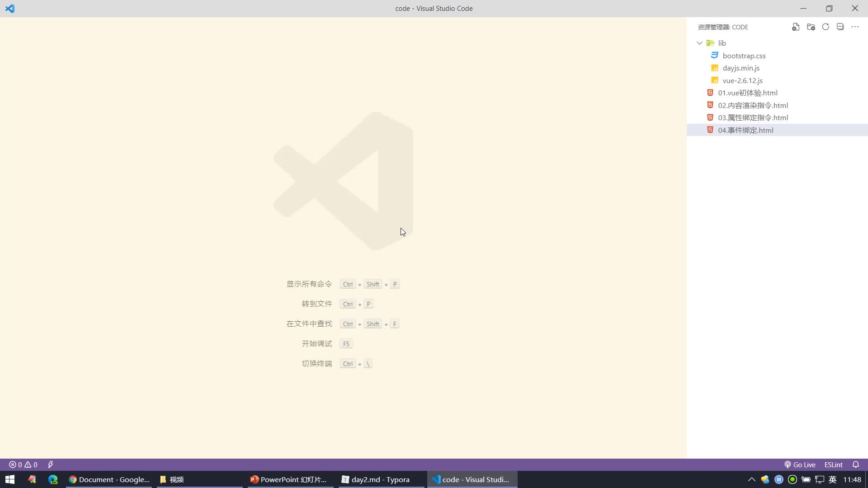Click the 资源管理器: CODE header

[722, 27]
